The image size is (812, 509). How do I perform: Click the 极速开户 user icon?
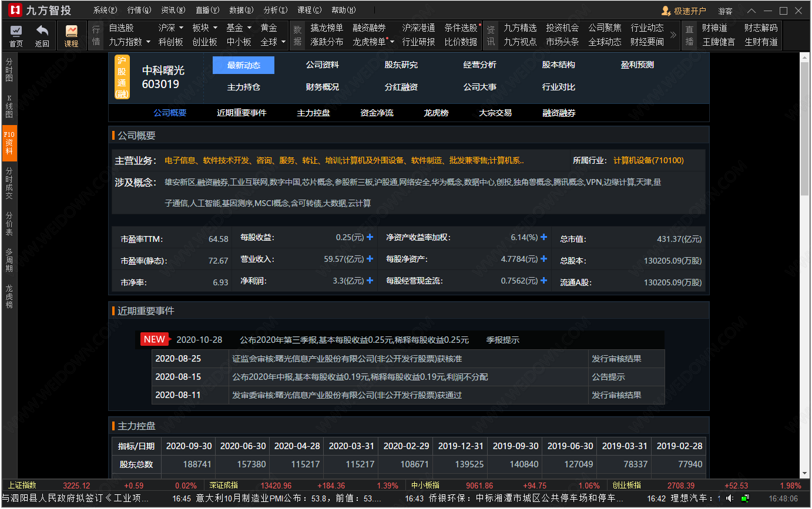[x=666, y=11]
